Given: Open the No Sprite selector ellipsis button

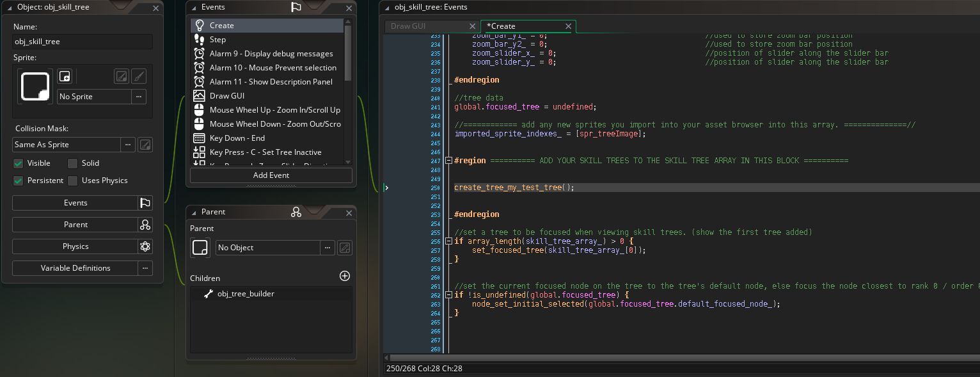Looking at the screenshot, I should coord(139,97).
